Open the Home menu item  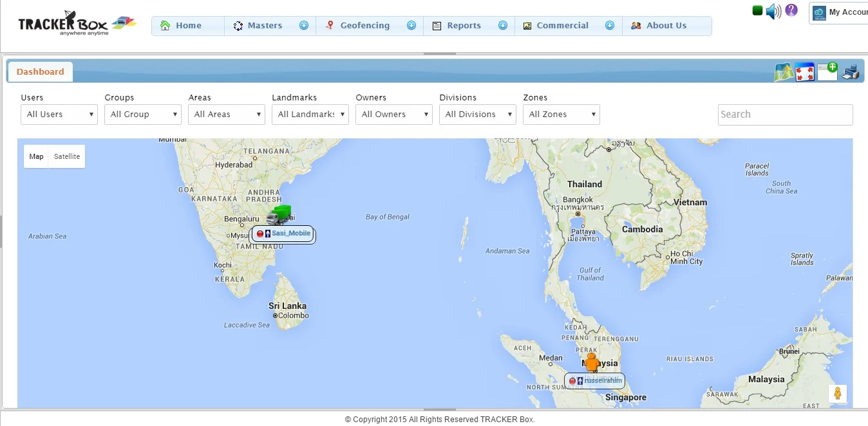pyautogui.click(x=188, y=26)
